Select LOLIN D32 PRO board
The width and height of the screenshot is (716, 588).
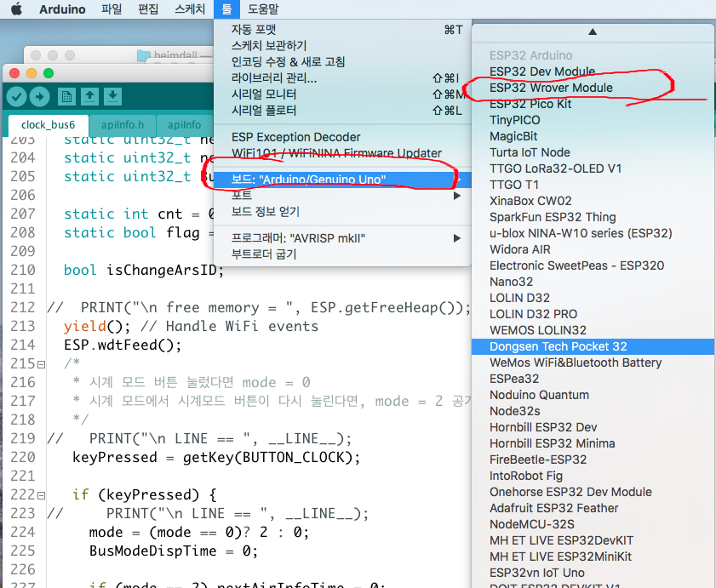[x=593, y=314]
